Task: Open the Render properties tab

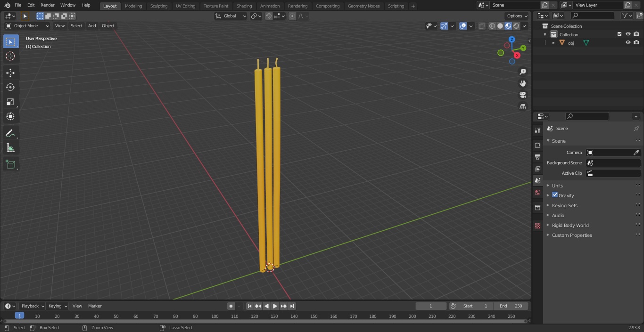Action: point(537,145)
